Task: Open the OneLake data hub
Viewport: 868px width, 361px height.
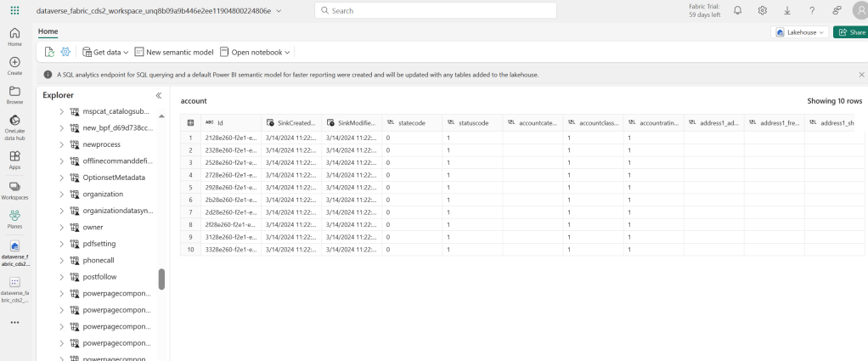Action: (14, 124)
